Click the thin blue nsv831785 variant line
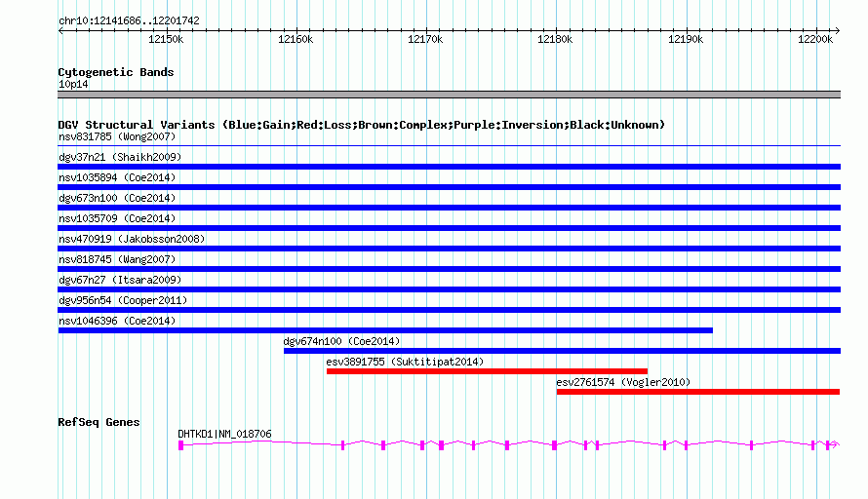This screenshot has height=499, width=868. tap(449, 146)
